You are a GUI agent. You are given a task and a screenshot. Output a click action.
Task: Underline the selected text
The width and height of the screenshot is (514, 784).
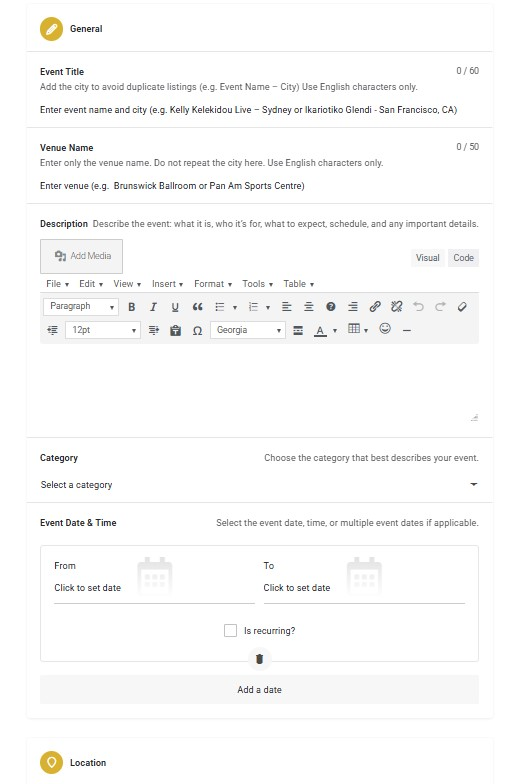175,306
